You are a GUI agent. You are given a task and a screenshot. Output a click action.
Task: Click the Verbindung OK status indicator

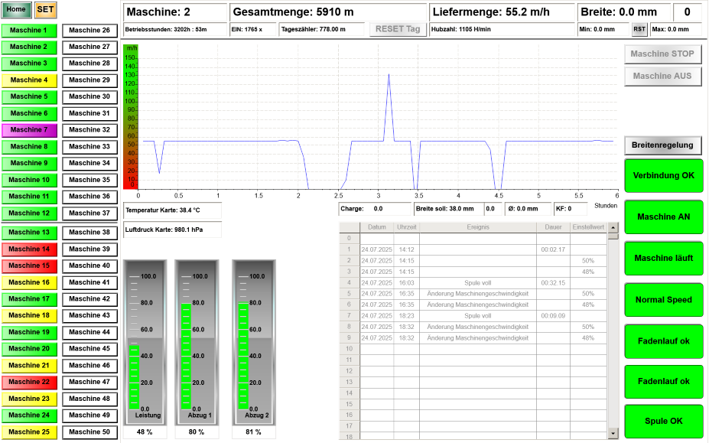(x=664, y=176)
